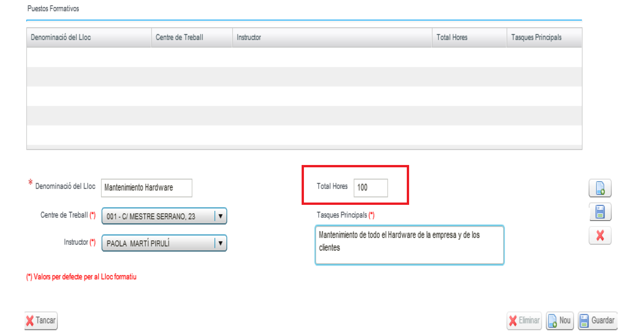Expand the Instructor dropdown list
The height and width of the screenshot is (336, 644).
164,243
